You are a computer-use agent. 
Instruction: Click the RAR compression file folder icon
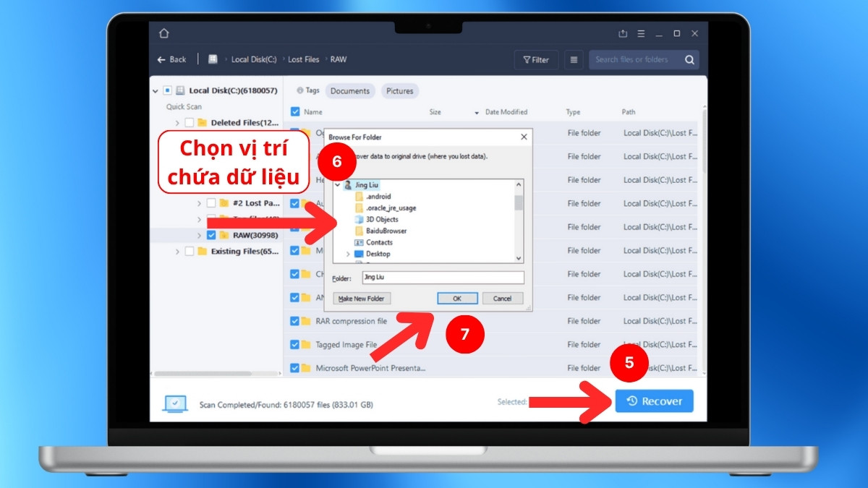(x=307, y=321)
